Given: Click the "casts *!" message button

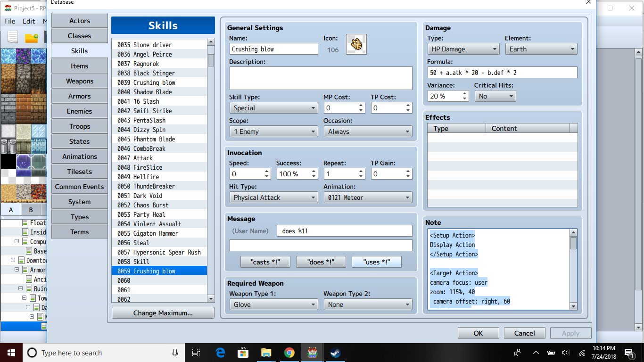Looking at the screenshot, I should 265,262.
